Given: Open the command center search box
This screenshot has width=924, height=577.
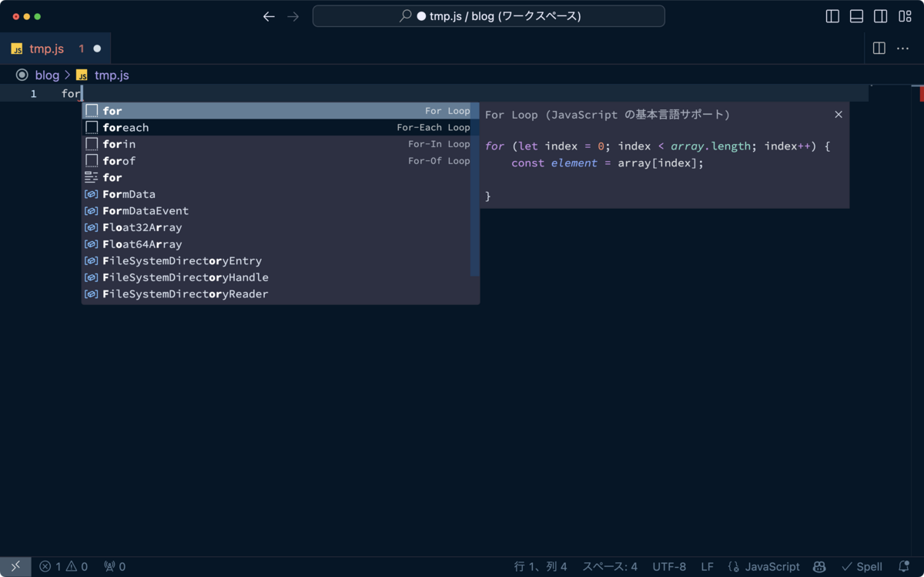Looking at the screenshot, I should 488,16.
